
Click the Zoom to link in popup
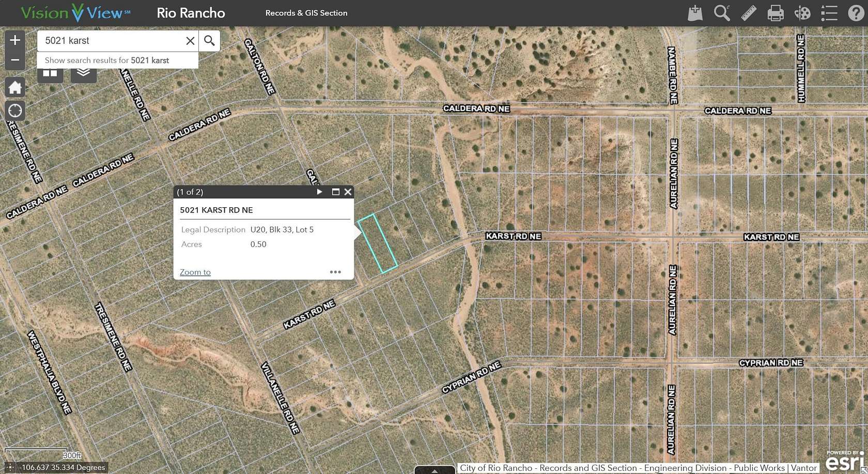pyautogui.click(x=195, y=272)
